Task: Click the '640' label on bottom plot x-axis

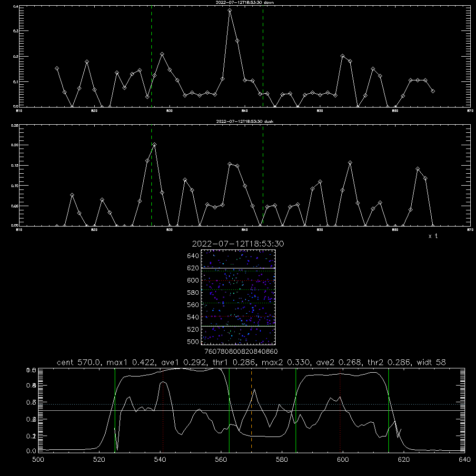Action: point(465,460)
